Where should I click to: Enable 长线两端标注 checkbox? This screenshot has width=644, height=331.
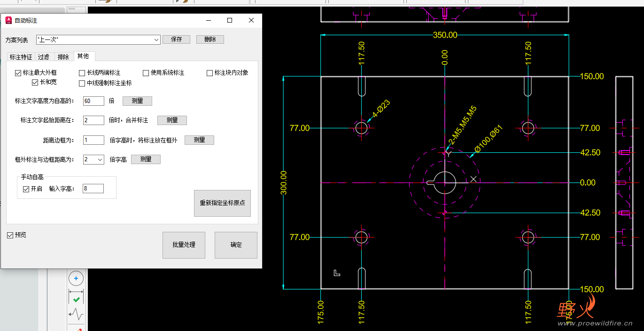click(100, 73)
